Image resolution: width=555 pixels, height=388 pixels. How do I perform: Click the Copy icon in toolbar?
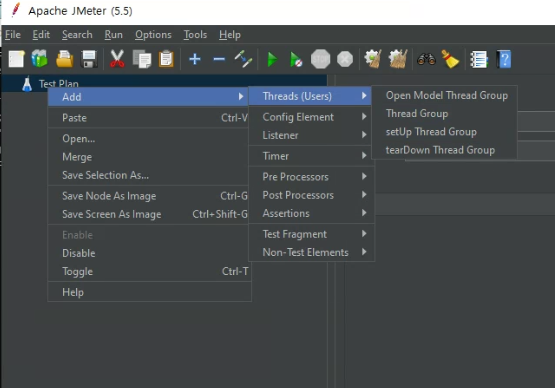click(142, 59)
